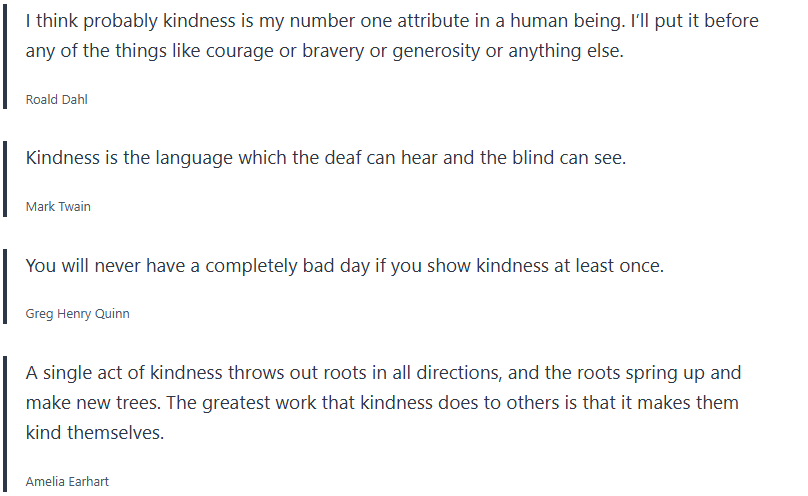Click the author name Amelia Earhart

67,482
